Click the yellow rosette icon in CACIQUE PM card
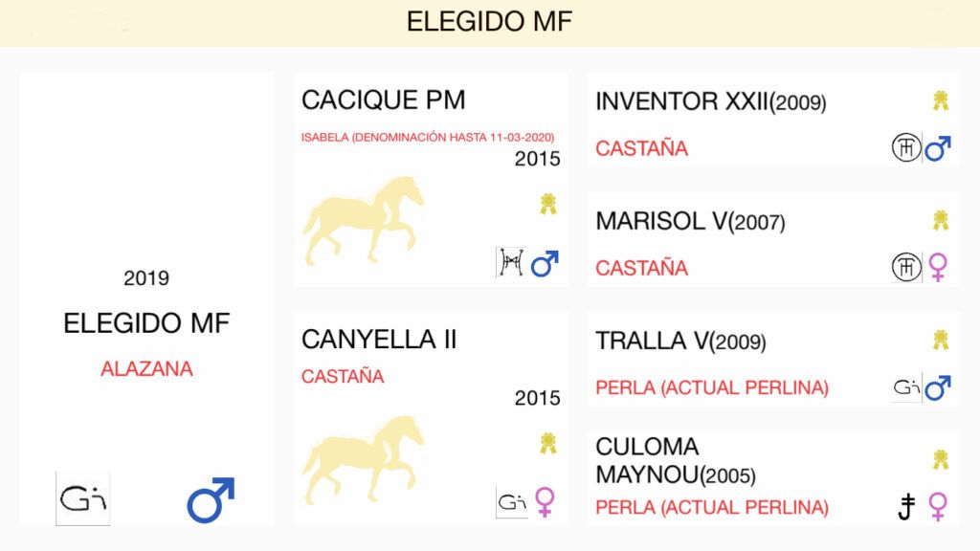980x551 pixels. tap(548, 204)
